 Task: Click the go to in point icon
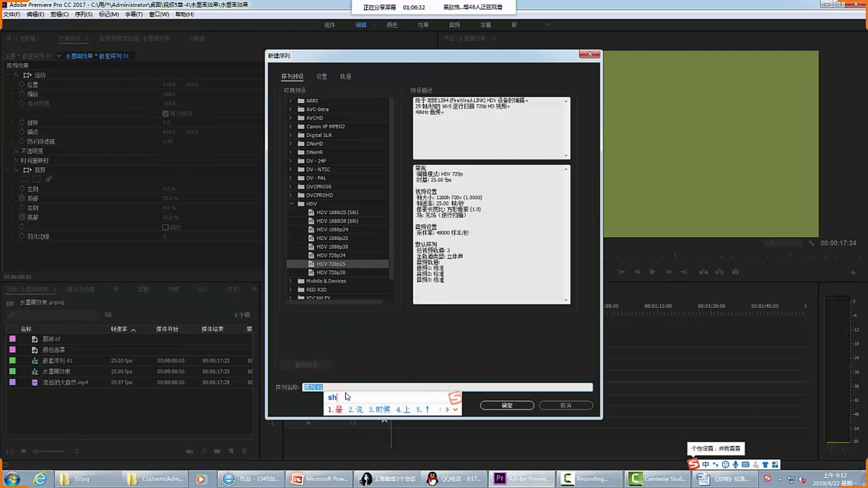622,272
